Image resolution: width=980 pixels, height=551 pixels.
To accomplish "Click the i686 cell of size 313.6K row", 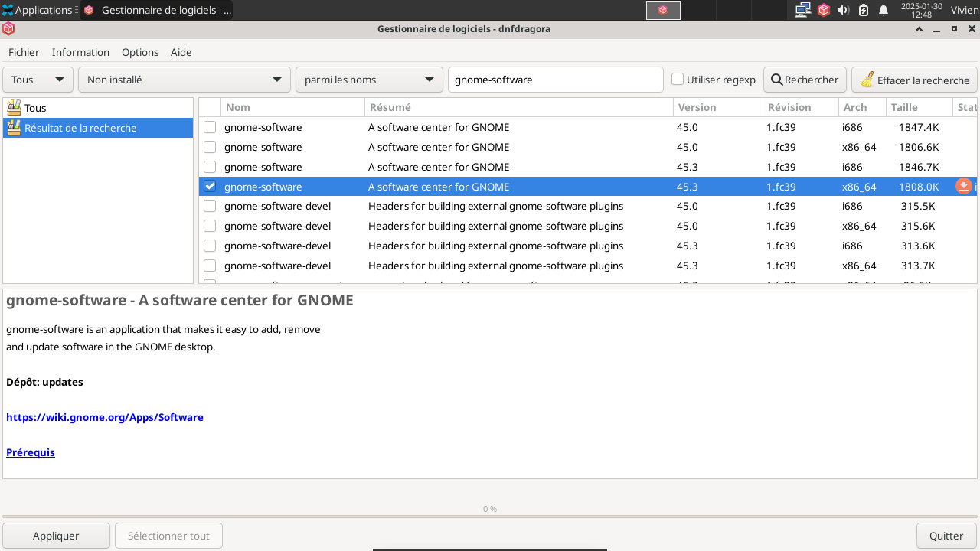I will tap(852, 246).
